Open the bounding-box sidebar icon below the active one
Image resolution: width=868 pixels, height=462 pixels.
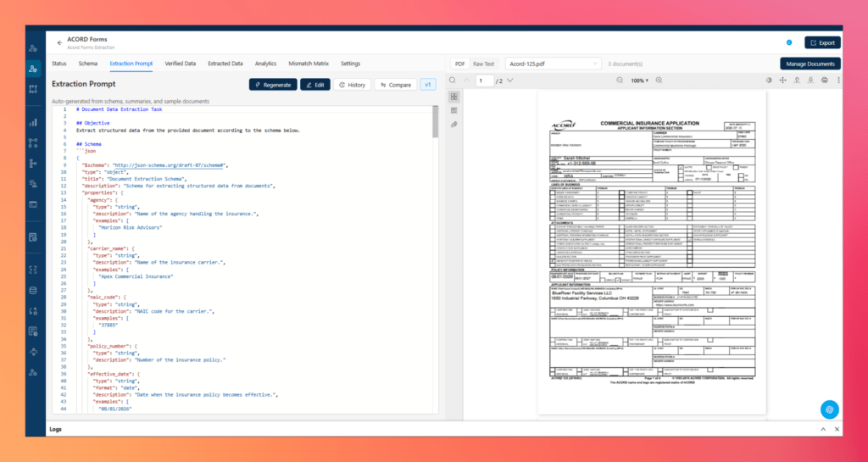(33, 89)
